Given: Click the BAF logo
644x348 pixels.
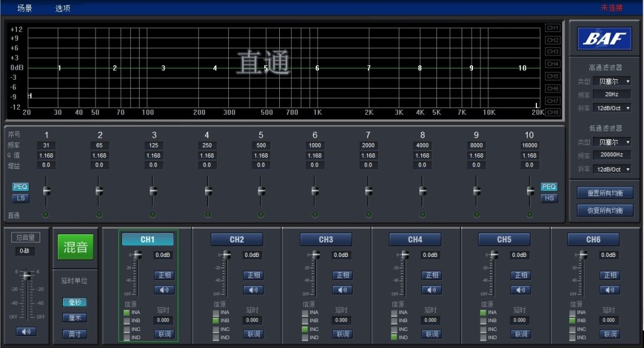Looking at the screenshot, I should point(604,38).
